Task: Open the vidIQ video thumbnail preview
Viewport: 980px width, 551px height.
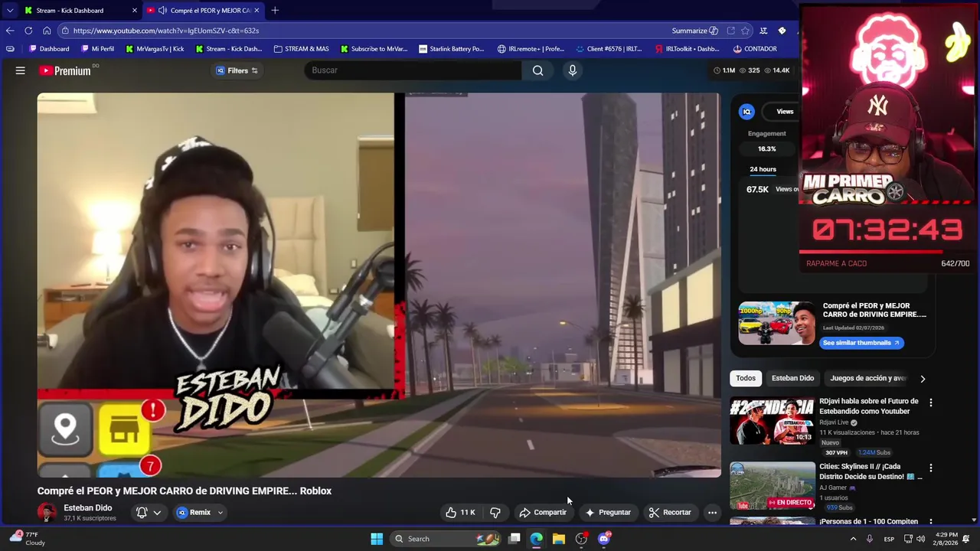Action: [x=776, y=323]
